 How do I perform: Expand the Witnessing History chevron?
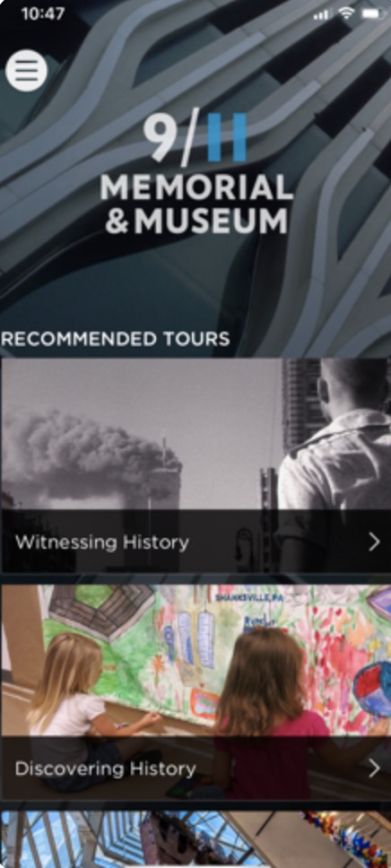374,542
